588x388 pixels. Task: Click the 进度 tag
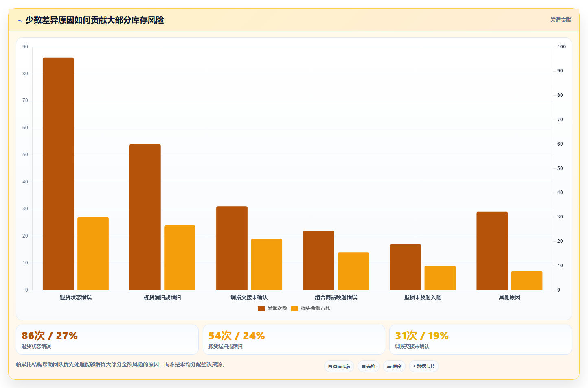tap(394, 366)
